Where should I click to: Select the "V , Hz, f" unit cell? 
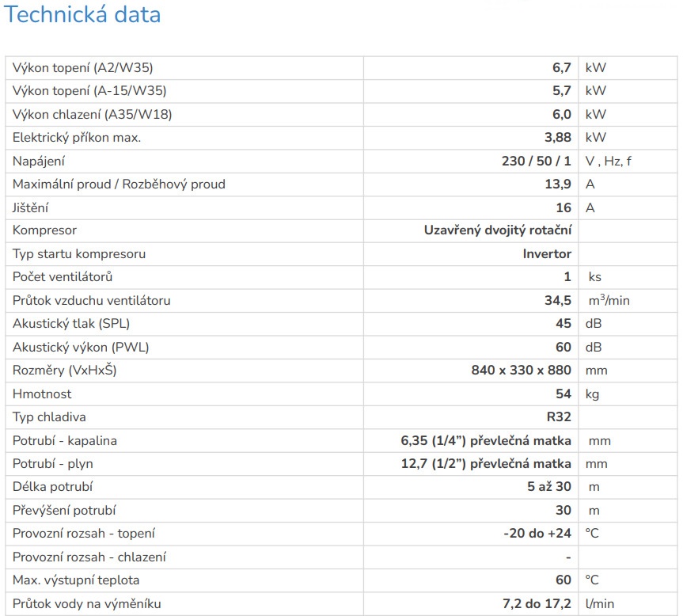[608, 161]
